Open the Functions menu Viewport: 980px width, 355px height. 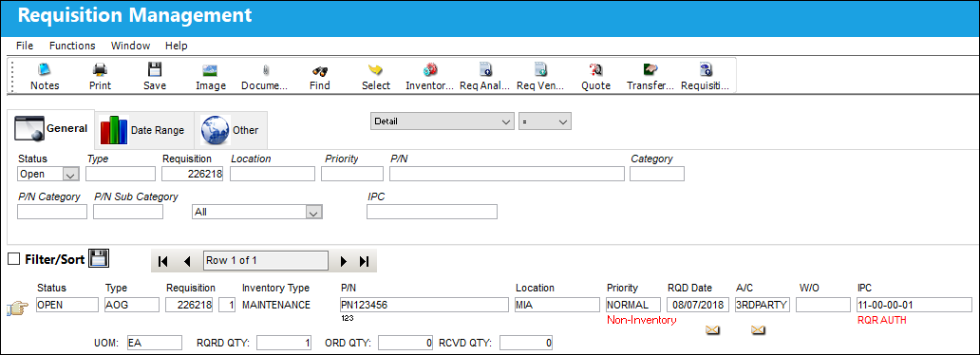coord(72,46)
